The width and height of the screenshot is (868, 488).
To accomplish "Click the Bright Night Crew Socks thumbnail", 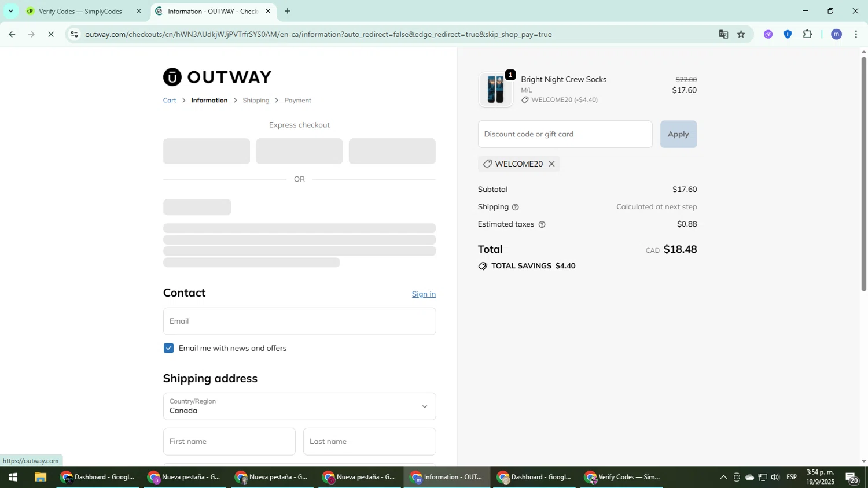I will pyautogui.click(x=495, y=90).
